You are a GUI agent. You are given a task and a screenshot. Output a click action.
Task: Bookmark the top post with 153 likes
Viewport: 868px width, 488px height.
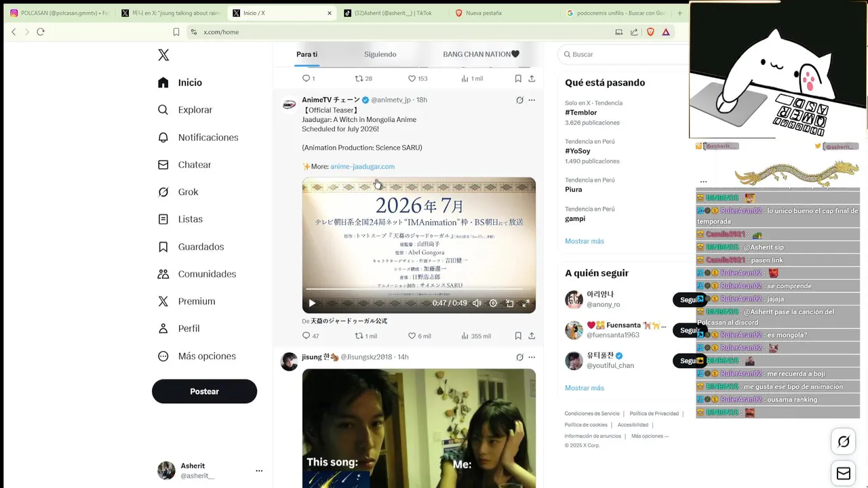(518, 79)
